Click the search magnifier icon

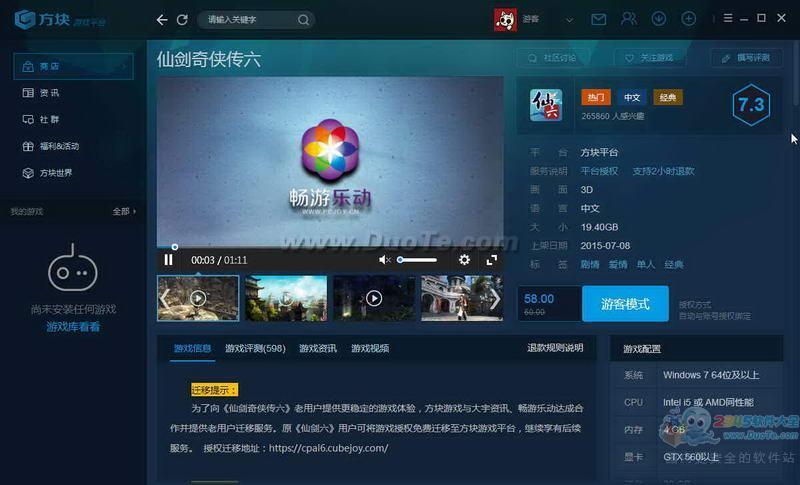(303, 20)
